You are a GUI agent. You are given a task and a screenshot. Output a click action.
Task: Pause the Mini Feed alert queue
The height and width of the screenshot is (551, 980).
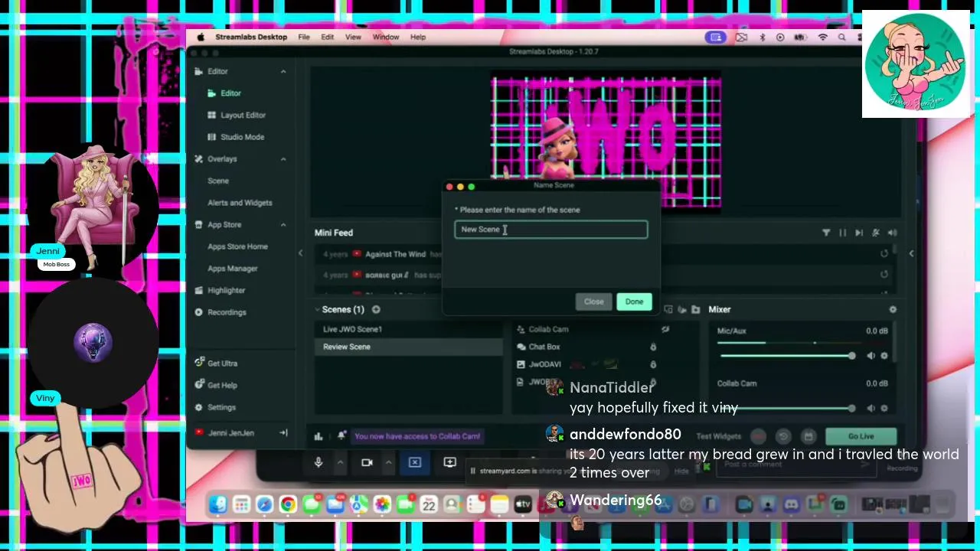point(843,233)
